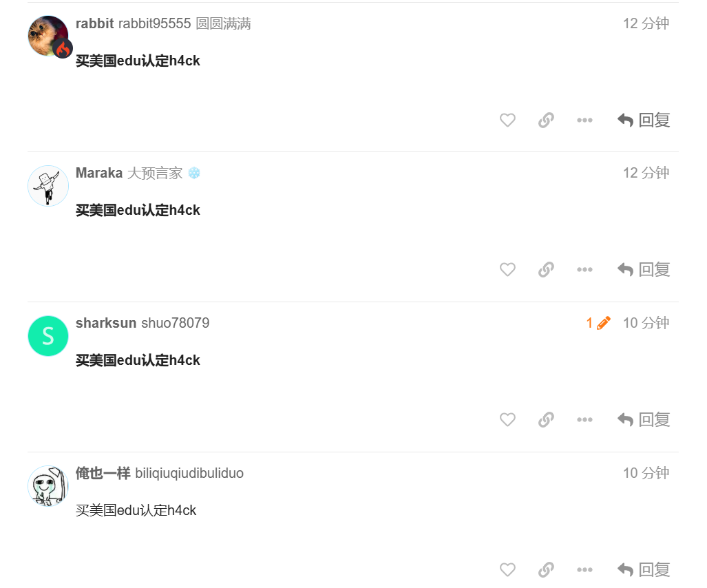Like the post by biliqiuqiudibuliduo
The width and height of the screenshot is (707, 588).
pos(507,570)
